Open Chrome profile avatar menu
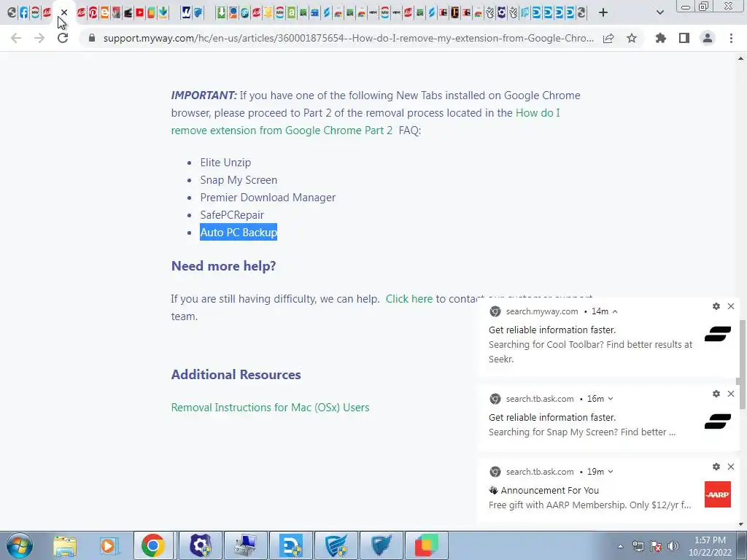This screenshot has height=560, width=747. click(x=708, y=38)
